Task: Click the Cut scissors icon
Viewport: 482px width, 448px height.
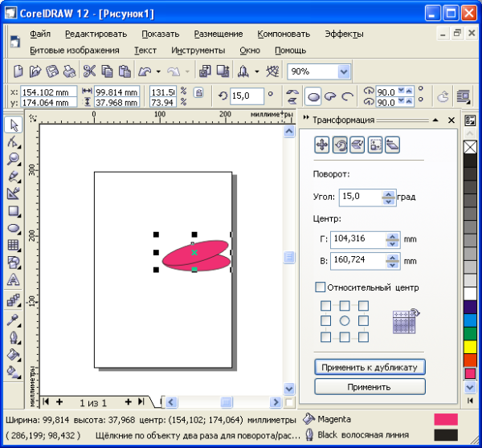Action: coord(89,71)
